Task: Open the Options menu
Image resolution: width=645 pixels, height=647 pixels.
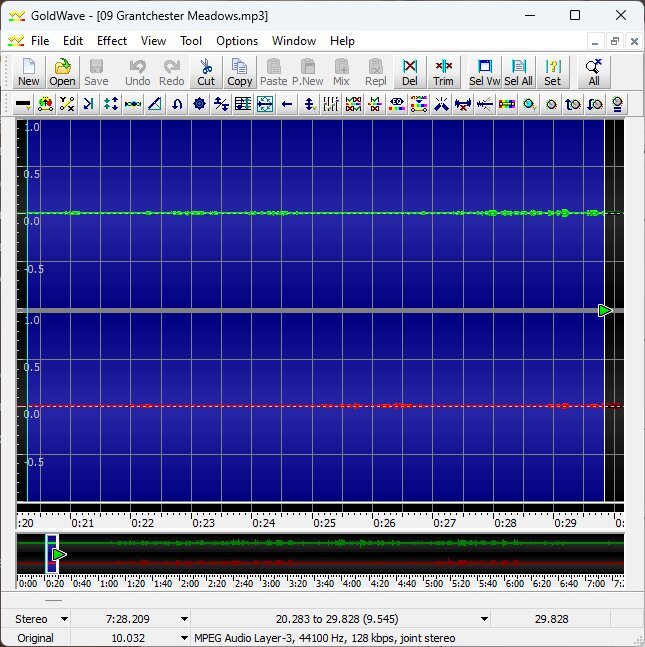Action: [237, 41]
